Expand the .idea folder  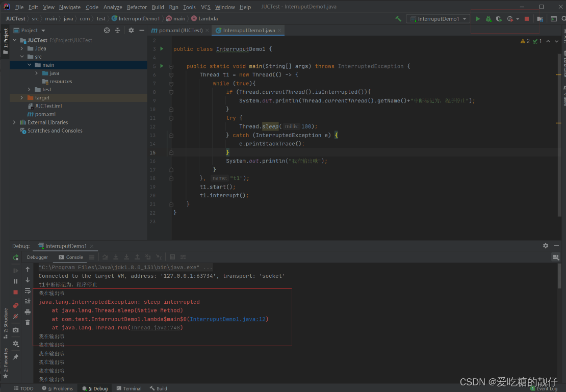click(x=22, y=48)
